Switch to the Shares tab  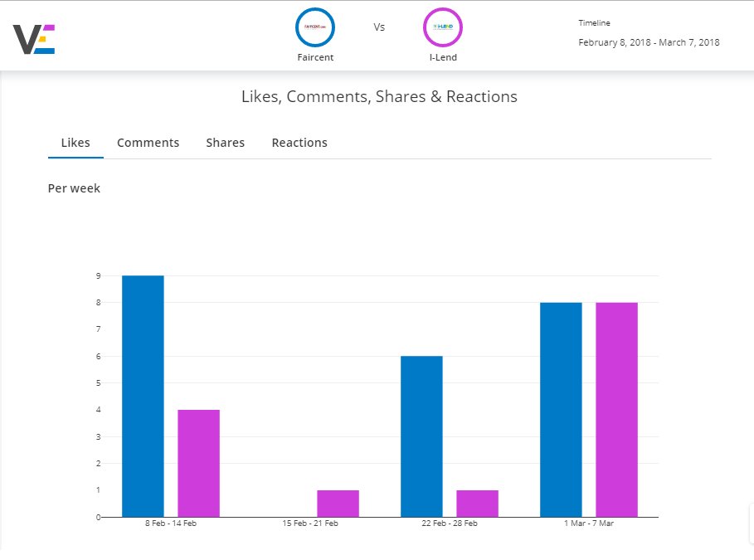(225, 142)
